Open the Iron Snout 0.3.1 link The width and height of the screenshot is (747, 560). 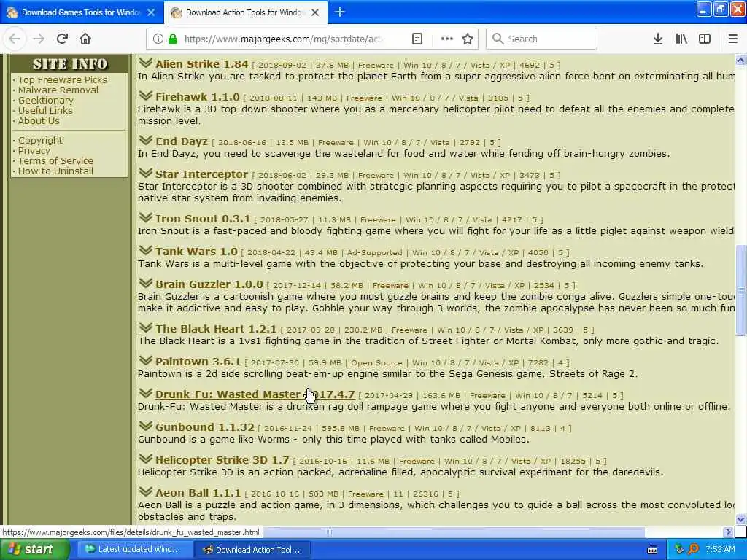[203, 219]
